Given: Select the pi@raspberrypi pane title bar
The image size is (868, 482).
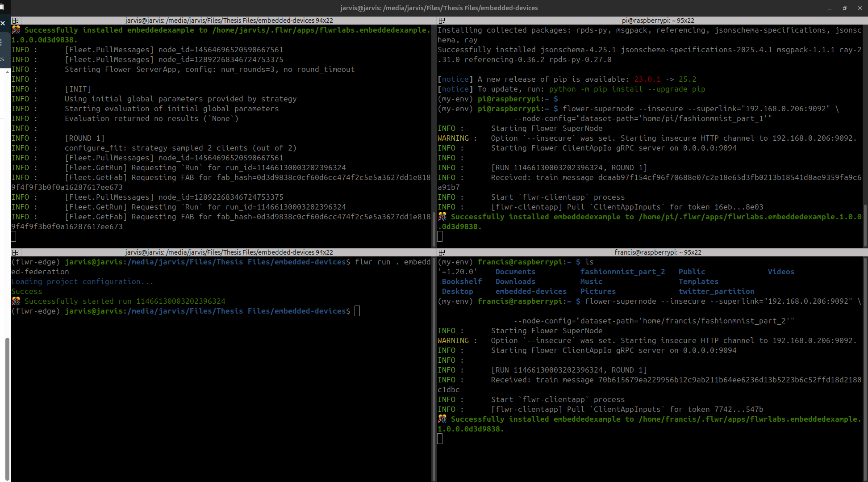Looking at the screenshot, I should click(x=652, y=21).
